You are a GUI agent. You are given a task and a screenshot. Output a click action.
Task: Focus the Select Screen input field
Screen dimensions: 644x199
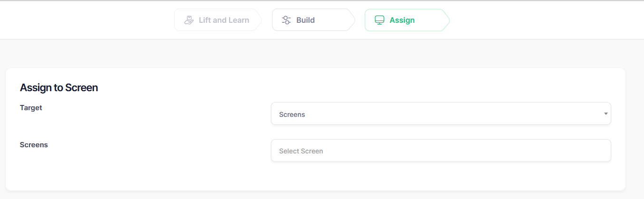pyautogui.click(x=440, y=151)
